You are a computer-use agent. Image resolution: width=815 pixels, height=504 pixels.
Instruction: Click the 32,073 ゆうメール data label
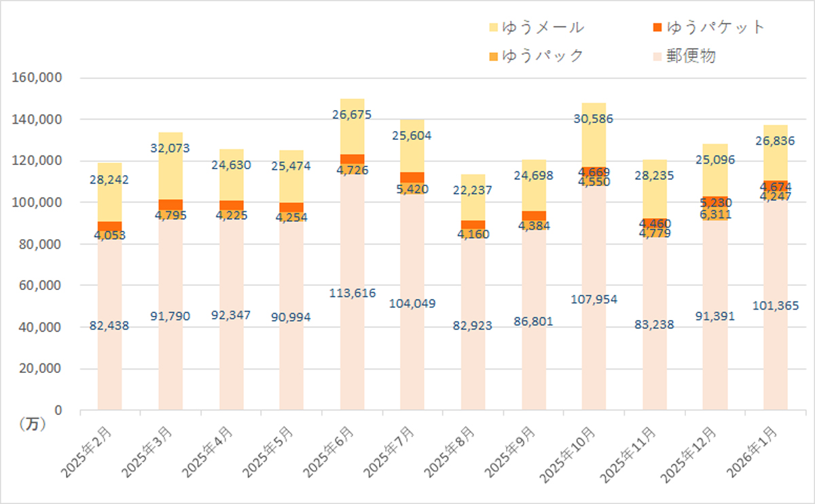(x=170, y=148)
